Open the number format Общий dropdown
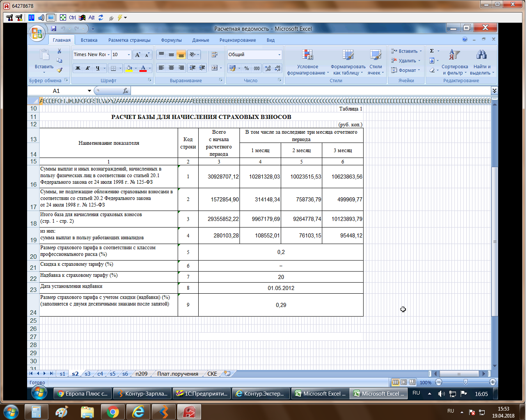The image size is (527, 420). tap(280, 55)
